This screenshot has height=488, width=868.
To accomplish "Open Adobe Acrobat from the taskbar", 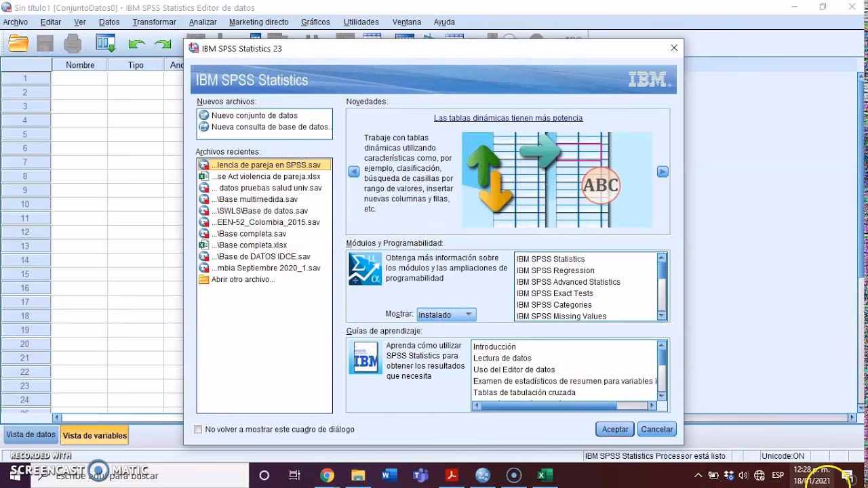I will (452, 475).
